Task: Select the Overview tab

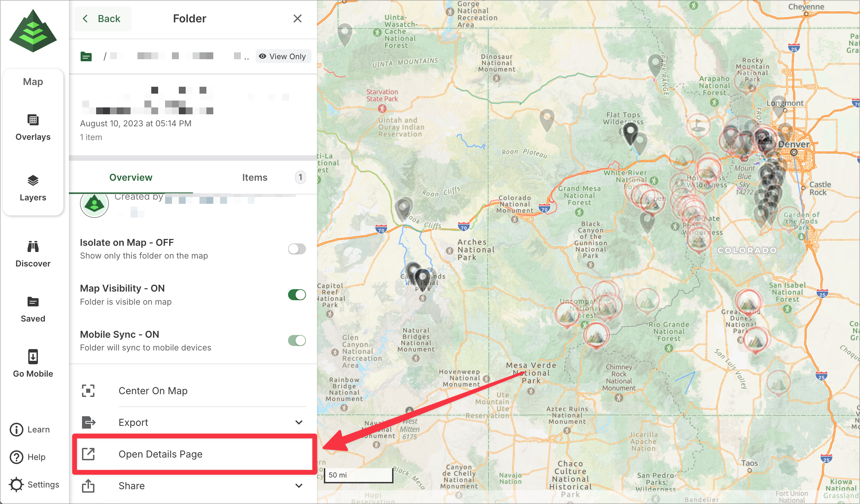Action: 131,177
